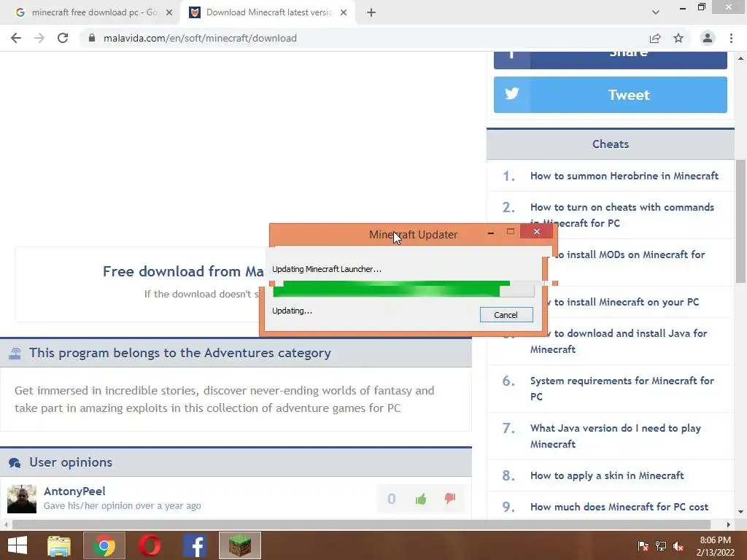This screenshot has width=747, height=560.
Task: Open System requirements for Minecraft for PC
Action: (622, 389)
